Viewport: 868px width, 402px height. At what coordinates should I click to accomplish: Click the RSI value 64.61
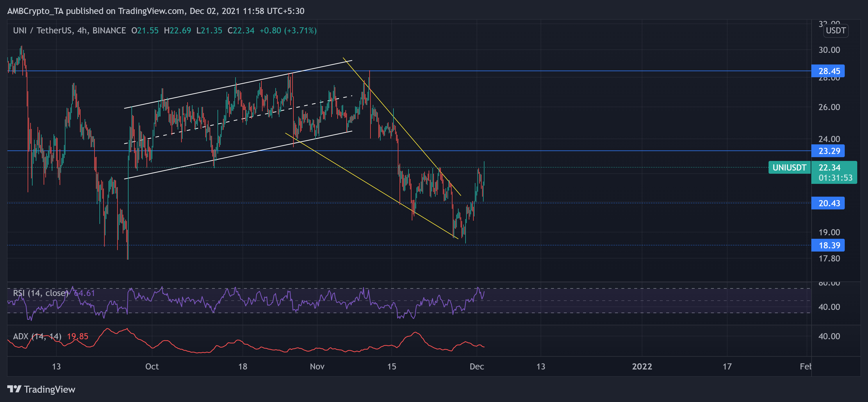pyautogui.click(x=84, y=293)
